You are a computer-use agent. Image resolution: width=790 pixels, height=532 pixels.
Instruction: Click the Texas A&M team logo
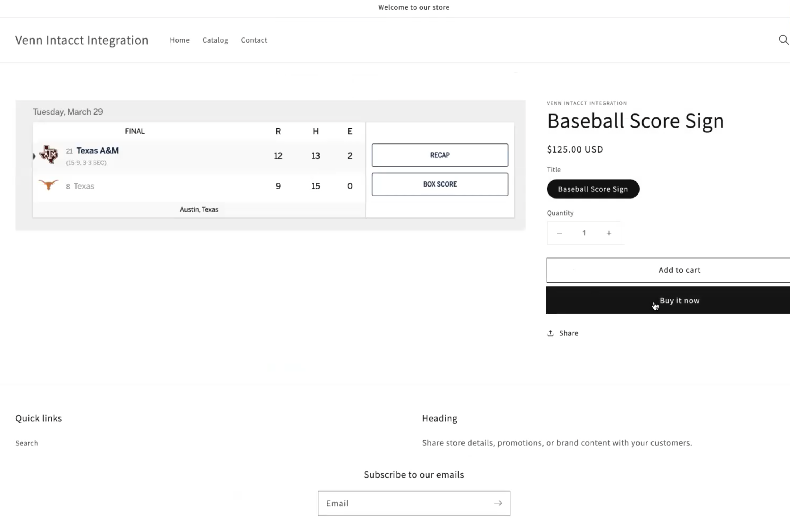coord(49,155)
